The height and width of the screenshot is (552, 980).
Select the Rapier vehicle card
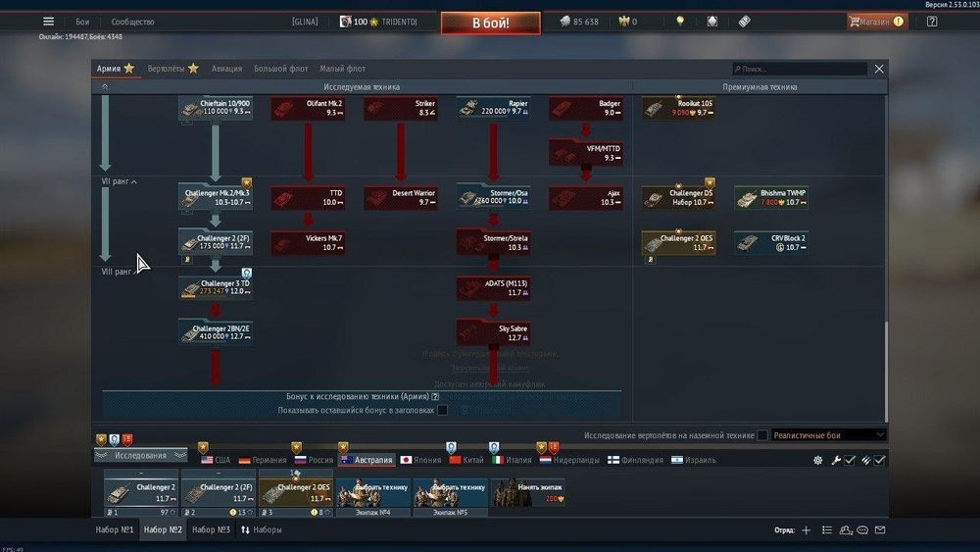(493, 108)
